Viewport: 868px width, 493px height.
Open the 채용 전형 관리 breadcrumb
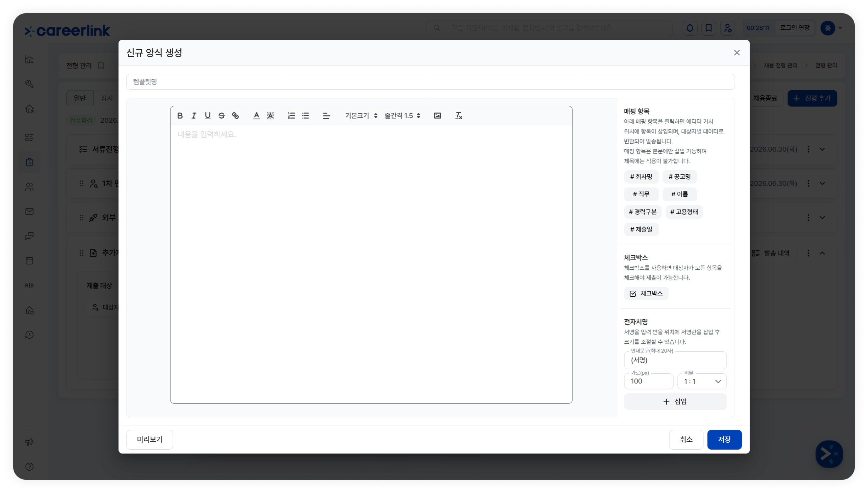[780, 65]
